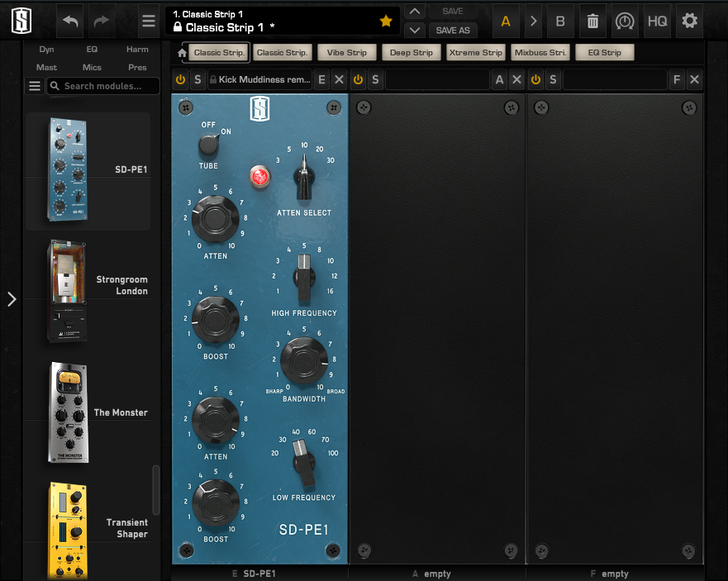Viewport: 728px width, 581px height.
Task: Switch to setting A
Action: tap(506, 21)
